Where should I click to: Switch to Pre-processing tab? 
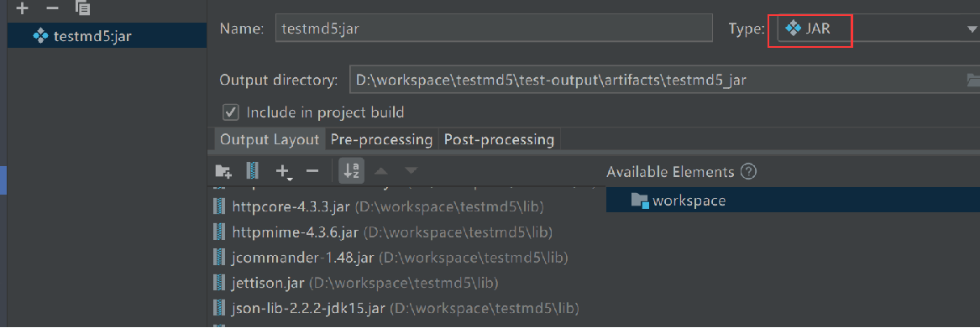(381, 139)
